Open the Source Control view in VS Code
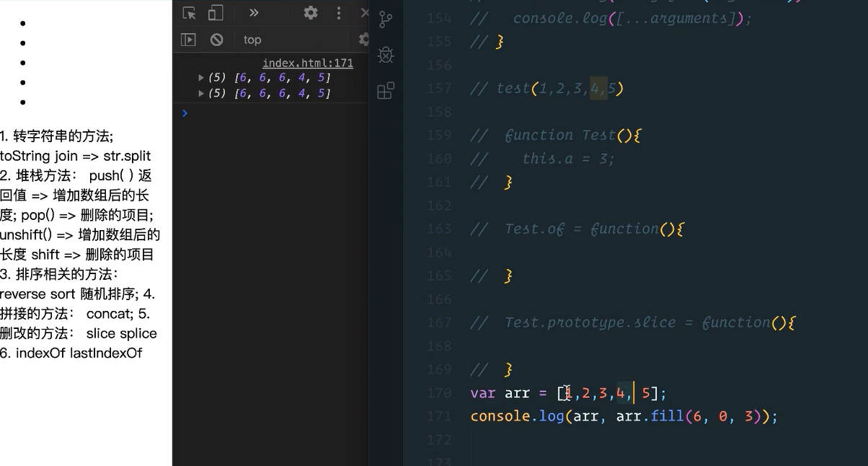 (x=386, y=19)
